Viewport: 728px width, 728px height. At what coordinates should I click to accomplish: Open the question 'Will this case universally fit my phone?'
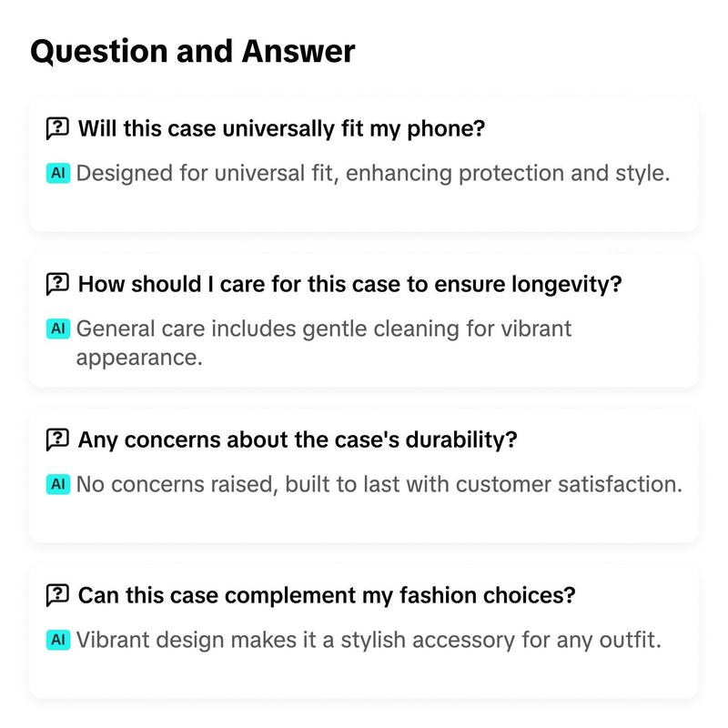pos(281,128)
